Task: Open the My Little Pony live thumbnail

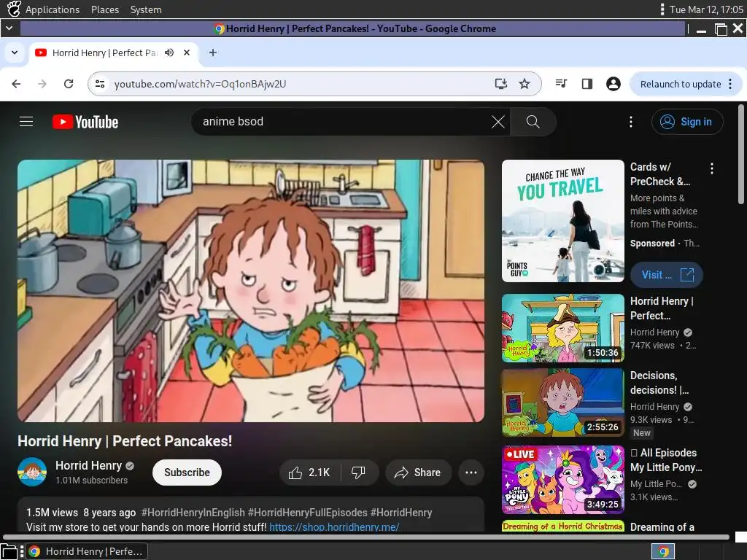Action: pyautogui.click(x=562, y=480)
